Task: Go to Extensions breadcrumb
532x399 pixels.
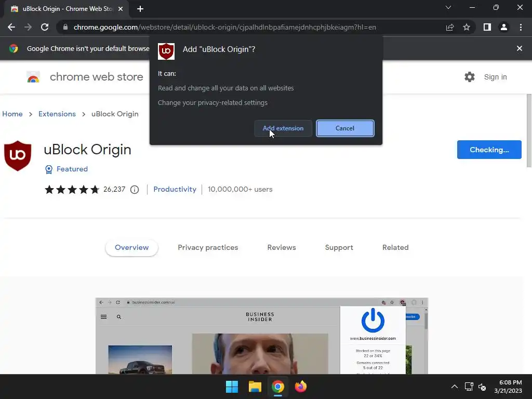Action: [57, 114]
